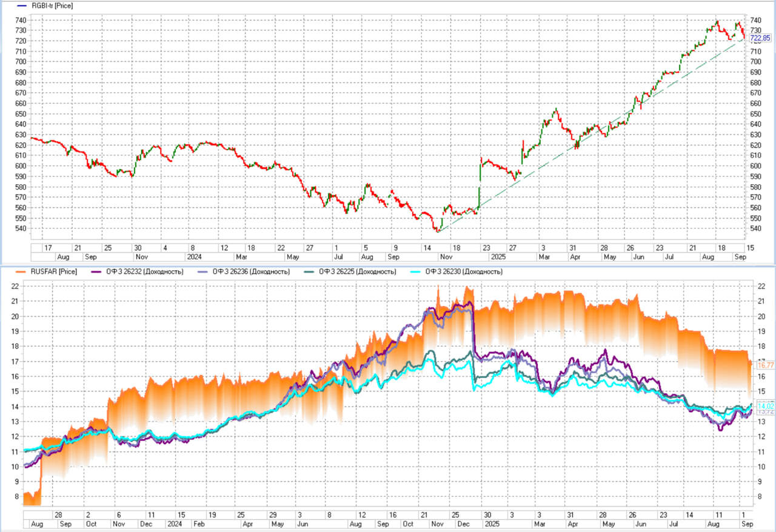Click day '29' on the RUSFAR chart date axis
The height and width of the screenshot is (532, 776).
coord(273,514)
